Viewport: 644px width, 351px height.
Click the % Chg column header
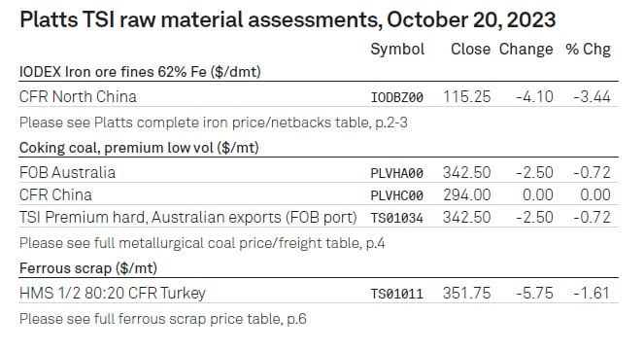(588, 50)
